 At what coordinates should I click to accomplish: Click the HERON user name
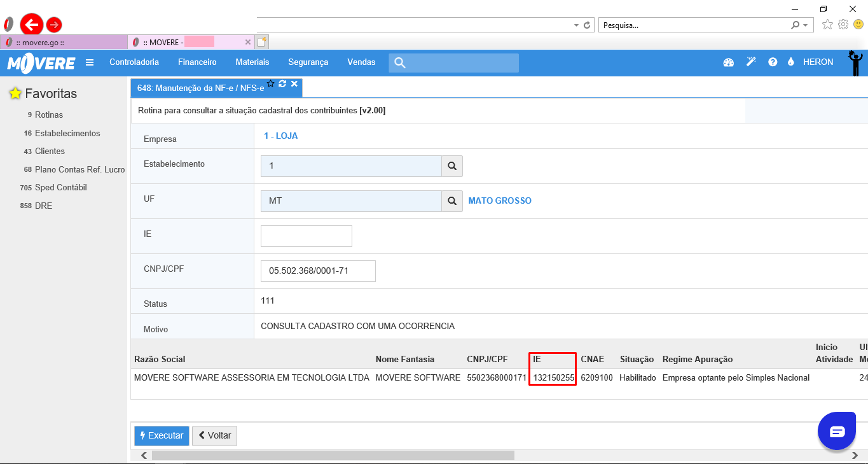coord(818,62)
